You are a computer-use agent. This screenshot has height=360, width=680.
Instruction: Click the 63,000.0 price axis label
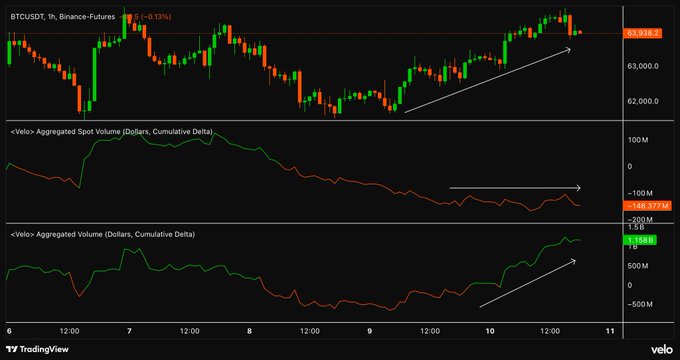(x=643, y=66)
